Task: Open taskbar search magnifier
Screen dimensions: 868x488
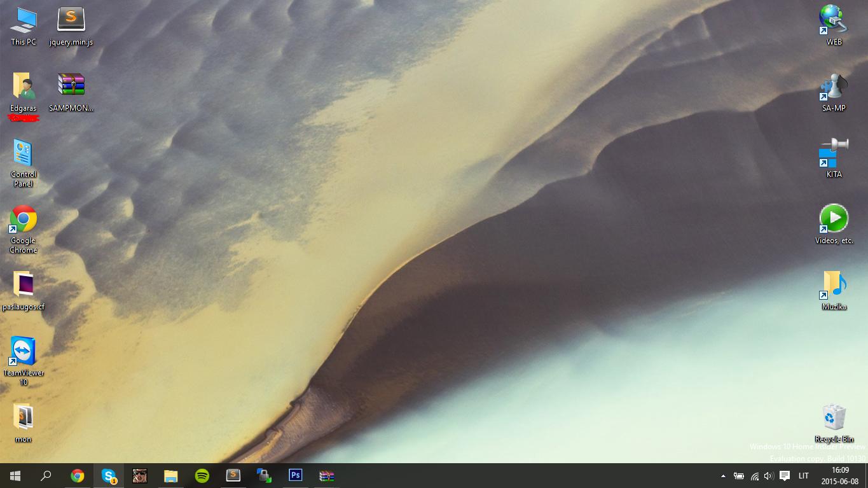Action: click(x=46, y=476)
